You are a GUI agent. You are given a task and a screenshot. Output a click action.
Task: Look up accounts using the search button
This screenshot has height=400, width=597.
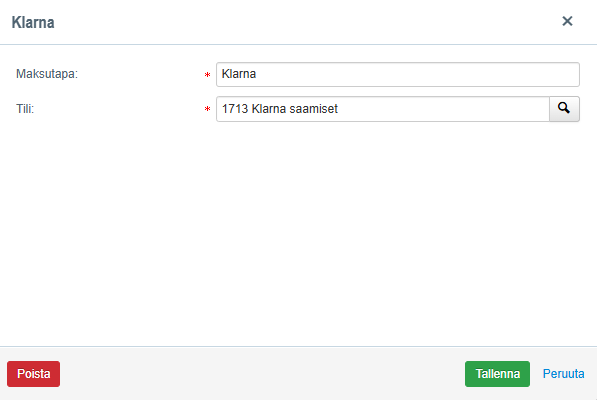coord(564,109)
